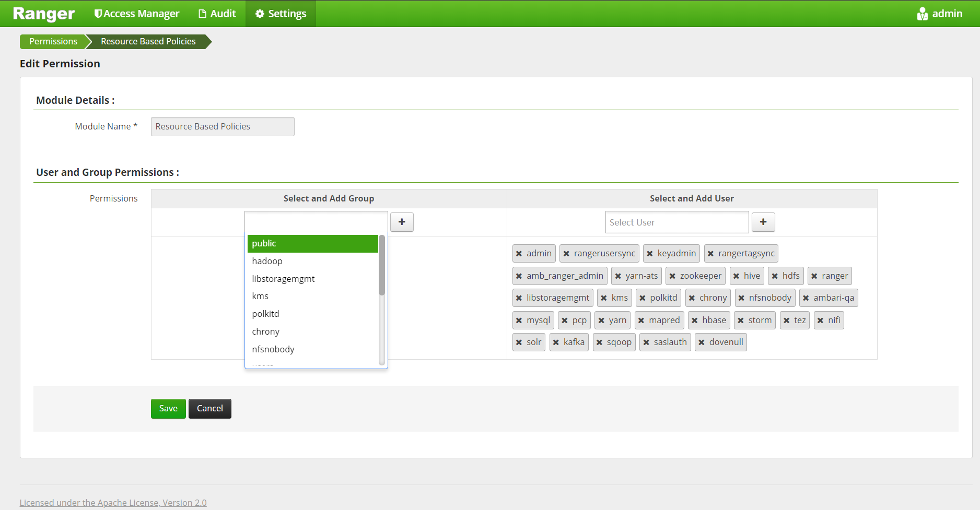Click plus to add the selected user
Viewport: 980px width, 510px height.
763,222
